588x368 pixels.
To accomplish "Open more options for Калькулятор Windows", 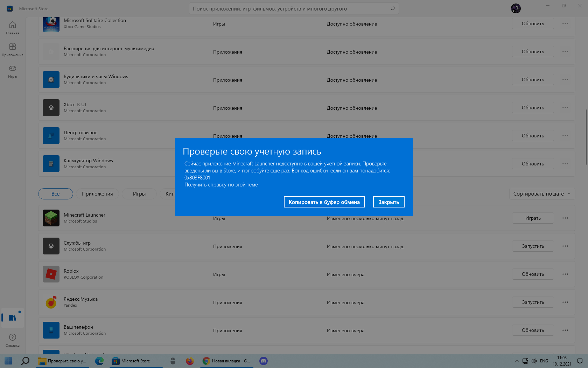I will [x=565, y=164].
